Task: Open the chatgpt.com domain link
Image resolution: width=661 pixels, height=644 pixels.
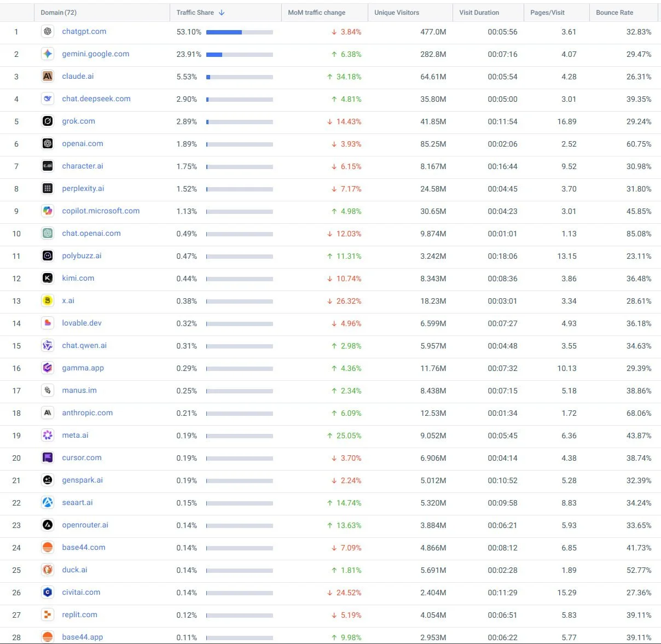Action: tap(84, 32)
